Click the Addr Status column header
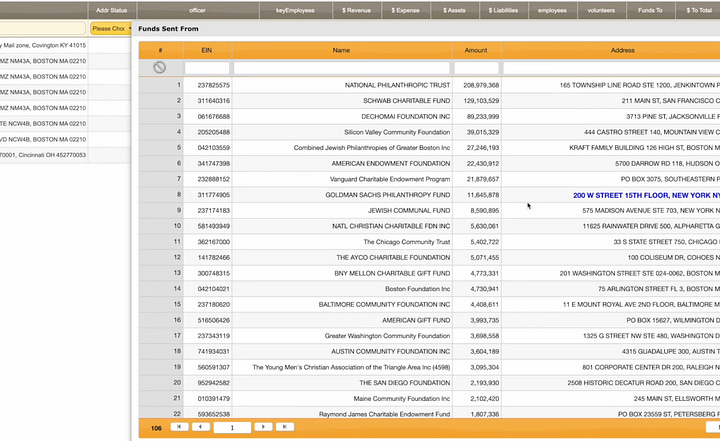 coord(112,10)
